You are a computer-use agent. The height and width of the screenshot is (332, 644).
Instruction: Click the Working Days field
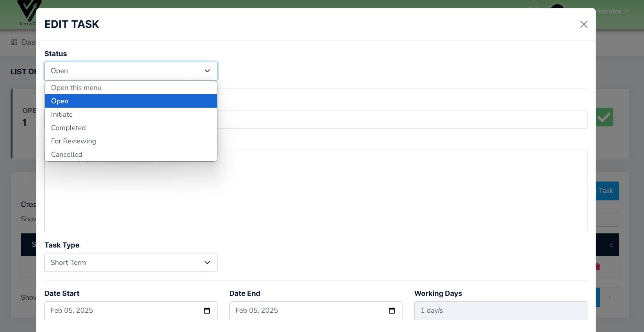[500, 311]
